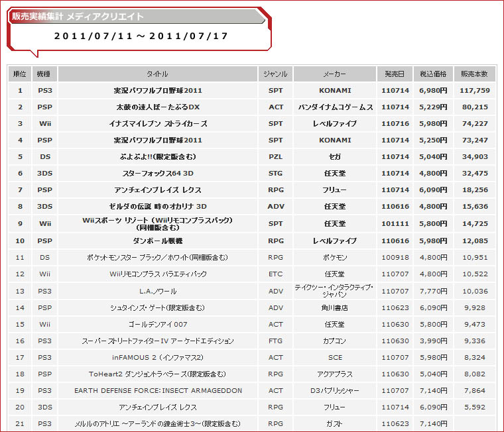Click sales figure 74,227
504x432 pixels.
click(475, 124)
